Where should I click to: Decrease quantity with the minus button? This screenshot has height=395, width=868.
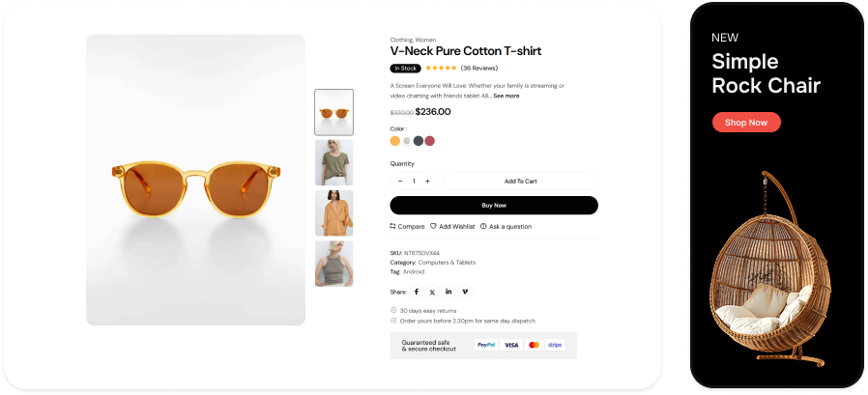[400, 181]
